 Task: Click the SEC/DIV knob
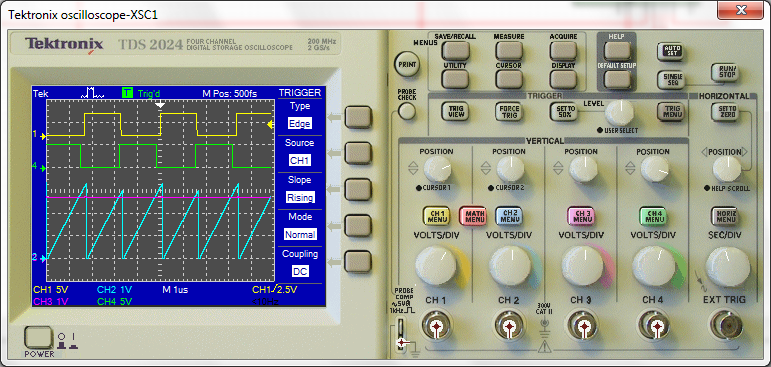[x=727, y=266]
